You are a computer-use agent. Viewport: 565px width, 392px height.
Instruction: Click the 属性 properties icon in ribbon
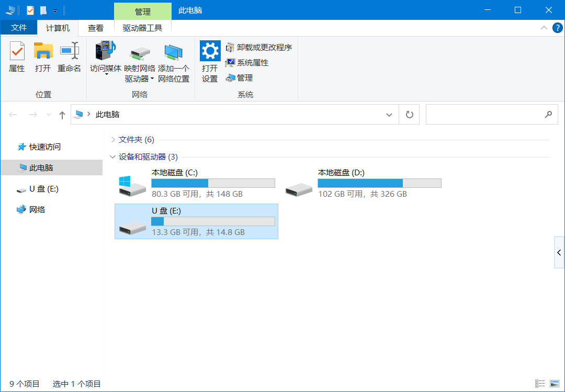(17, 51)
